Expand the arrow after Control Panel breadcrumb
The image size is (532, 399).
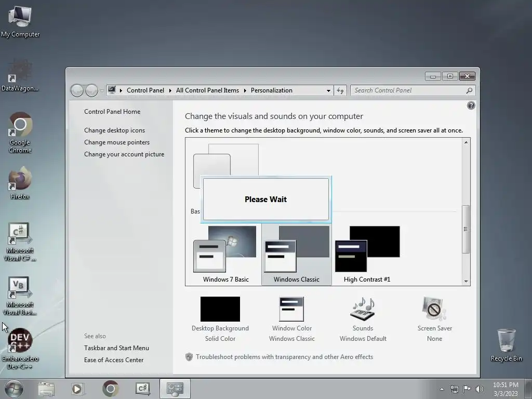[170, 90]
